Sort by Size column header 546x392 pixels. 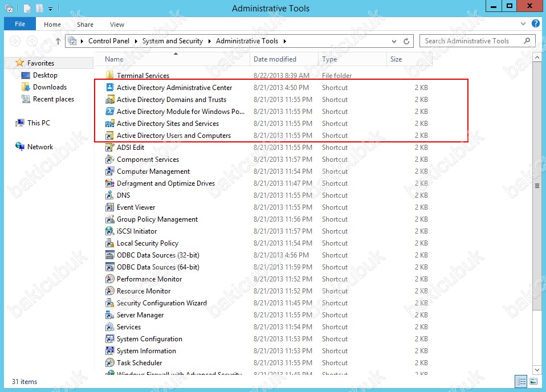409,59
